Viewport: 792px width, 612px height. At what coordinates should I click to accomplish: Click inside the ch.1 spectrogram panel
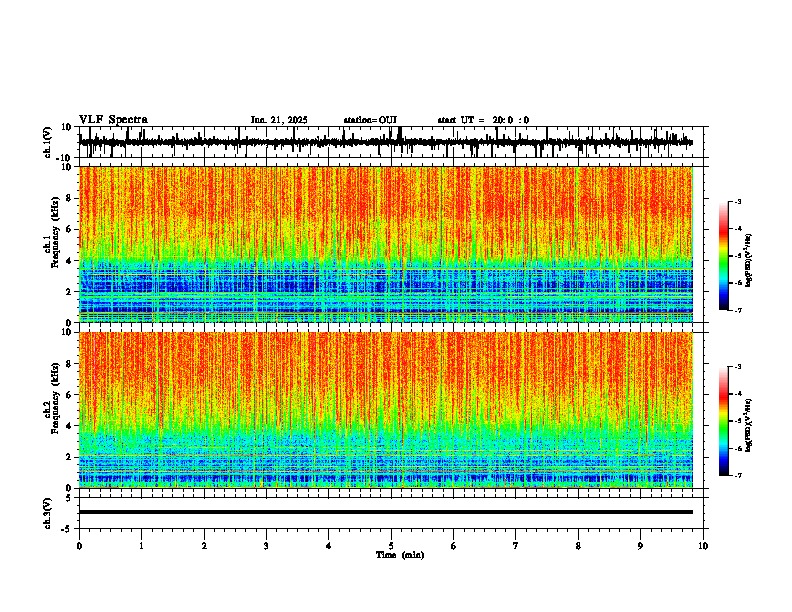(x=386, y=244)
